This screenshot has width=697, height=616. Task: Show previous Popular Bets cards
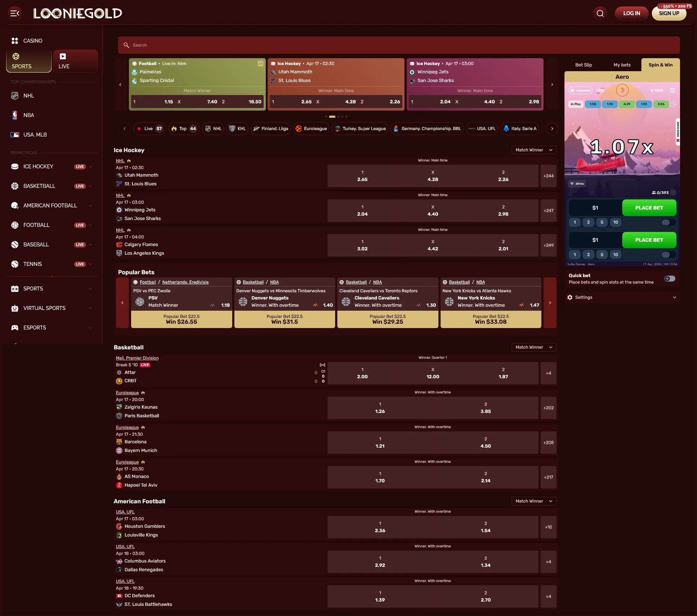coord(122,303)
